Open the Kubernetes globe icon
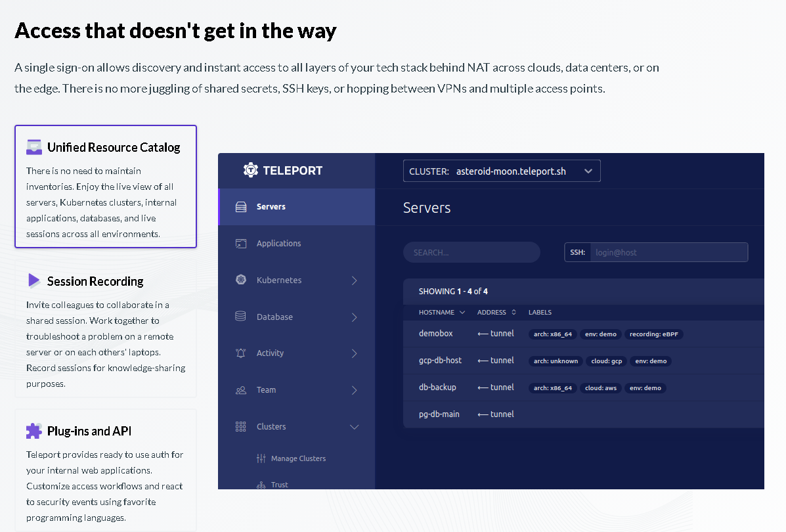The width and height of the screenshot is (786, 532). coord(240,279)
